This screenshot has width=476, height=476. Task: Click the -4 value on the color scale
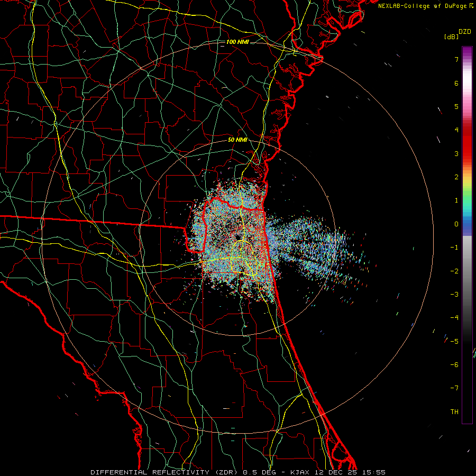pyautogui.click(x=454, y=318)
